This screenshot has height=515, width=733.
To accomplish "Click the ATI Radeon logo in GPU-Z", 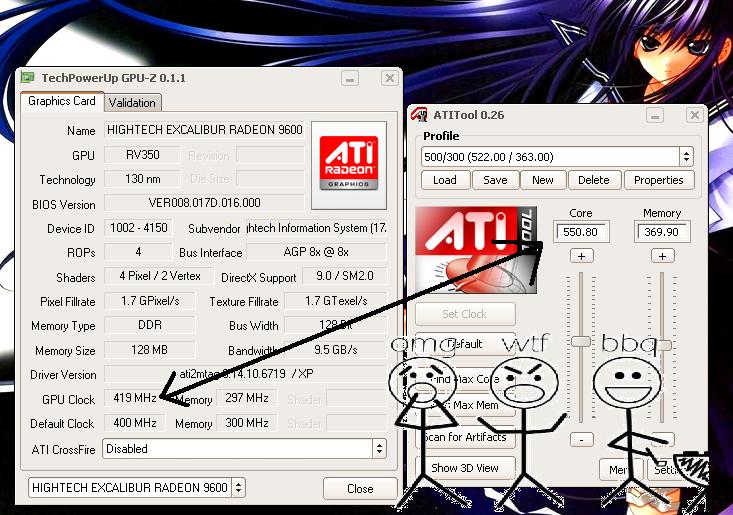I will (349, 163).
